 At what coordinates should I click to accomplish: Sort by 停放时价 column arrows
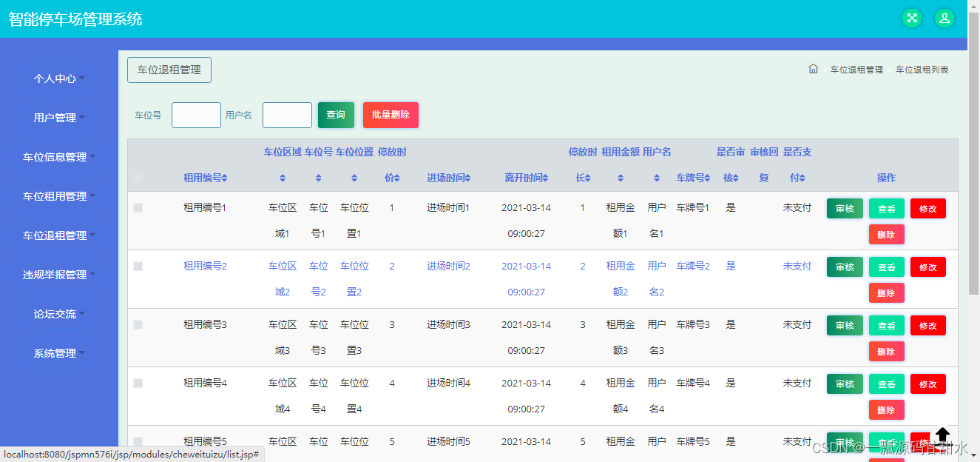[x=397, y=178]
